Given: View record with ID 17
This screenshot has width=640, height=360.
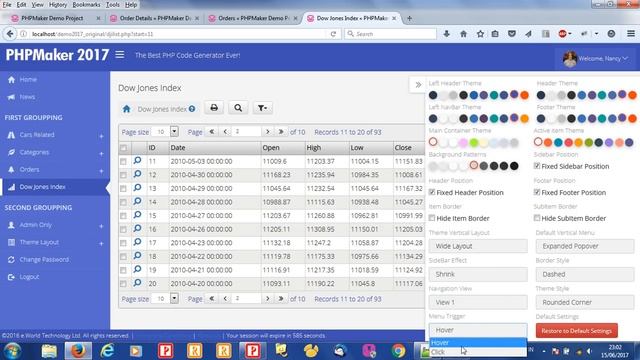Looking at the screenshot, I should [138, 242].
